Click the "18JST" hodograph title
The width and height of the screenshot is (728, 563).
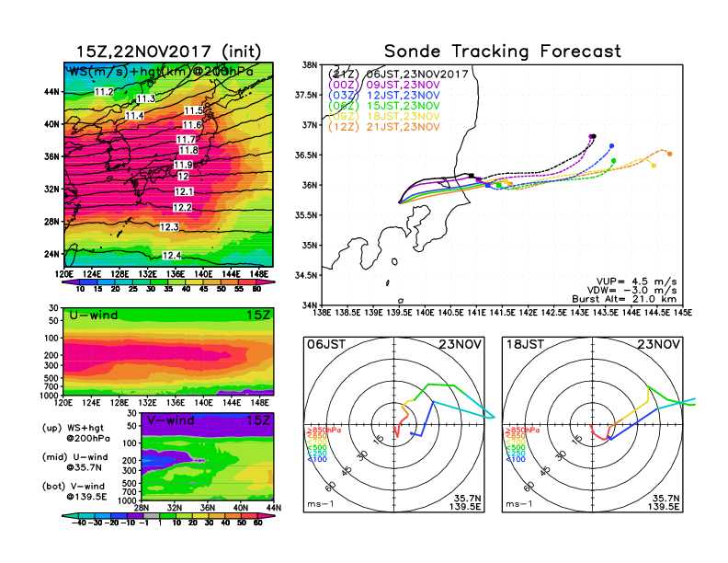[525, 344]
